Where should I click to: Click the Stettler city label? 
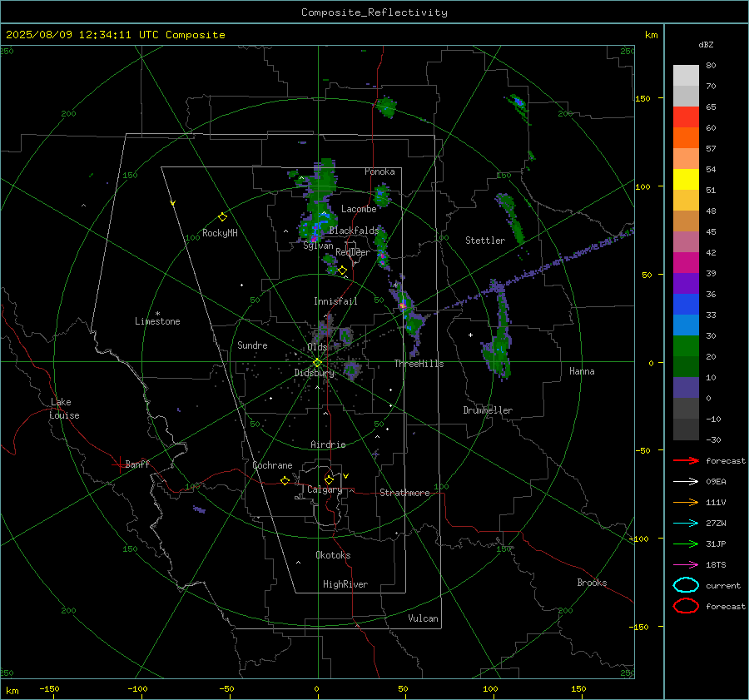pyautogui.click(x=485, y=241)
